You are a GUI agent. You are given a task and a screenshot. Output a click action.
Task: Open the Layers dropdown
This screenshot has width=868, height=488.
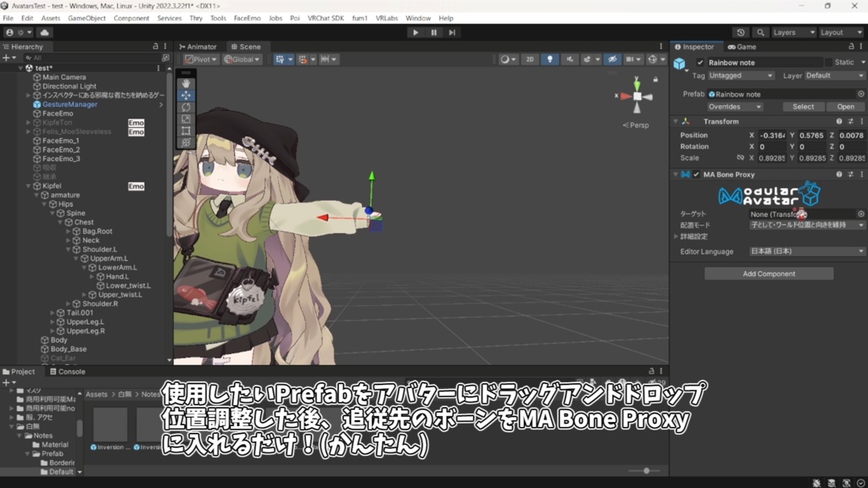pyautogui.click(x=793, y=33)
